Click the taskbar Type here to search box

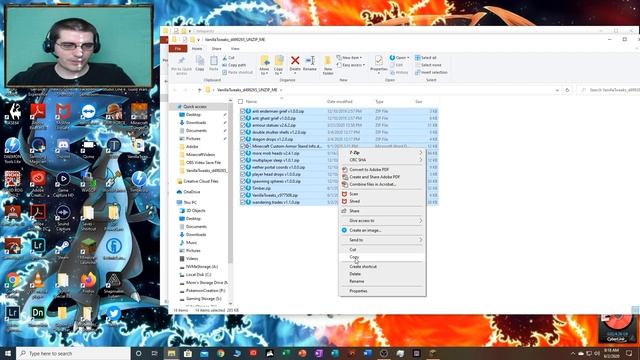73,353
